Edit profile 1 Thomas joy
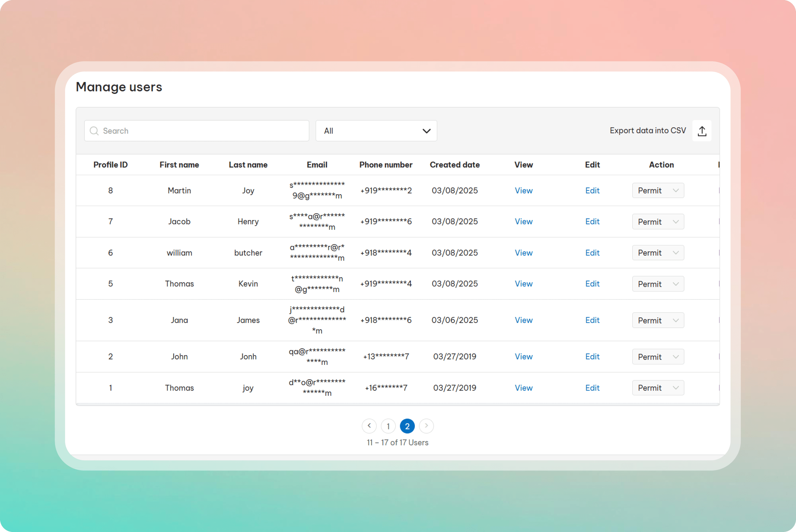The image size is (796, 532). [x=592, y=388]
